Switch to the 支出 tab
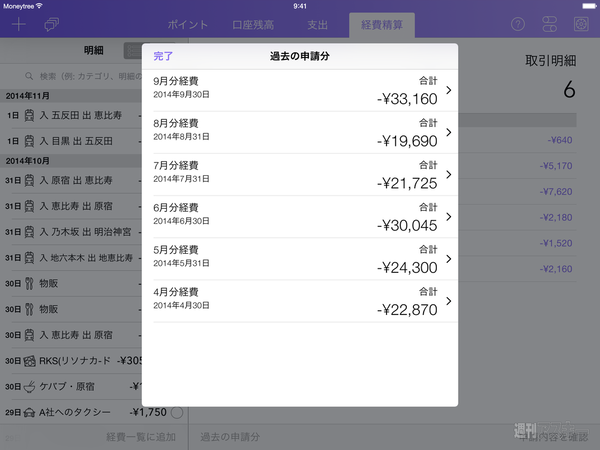This screenshot has width=600, height=450. pos(318,25)
